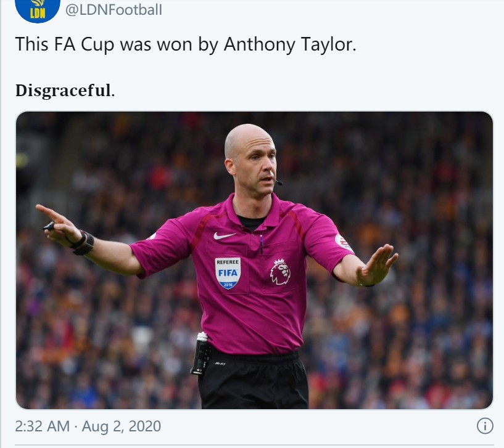Click the sleeve patch on referee's arm

click(343, 242)
